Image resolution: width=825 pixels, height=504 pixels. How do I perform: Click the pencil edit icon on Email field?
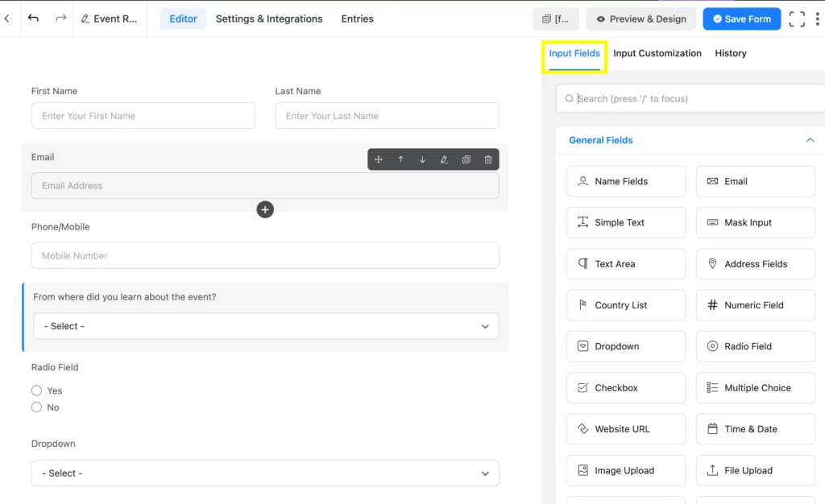click(x=444, y=159)
